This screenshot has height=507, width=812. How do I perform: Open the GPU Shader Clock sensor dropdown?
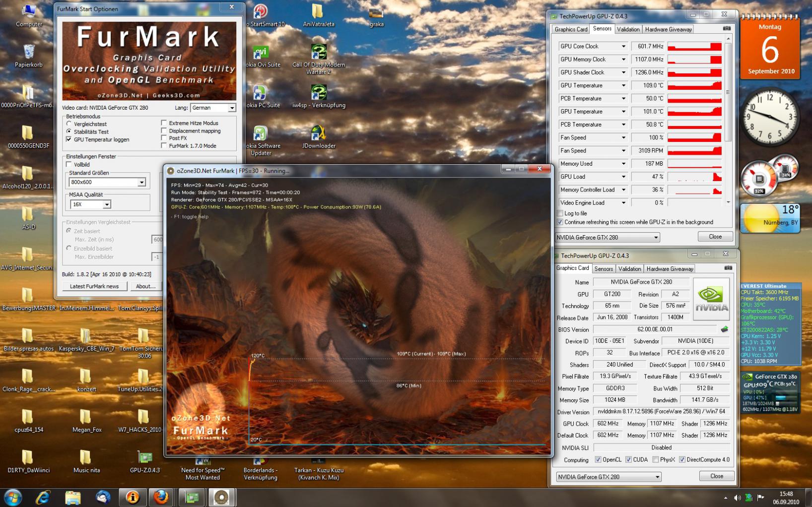pyautogui.click(x=593, y=72)
